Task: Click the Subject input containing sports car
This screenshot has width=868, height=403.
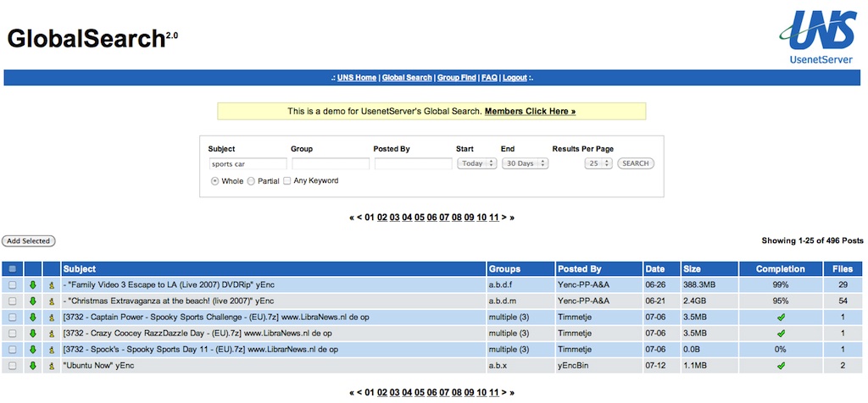Action: click(248, 163)
